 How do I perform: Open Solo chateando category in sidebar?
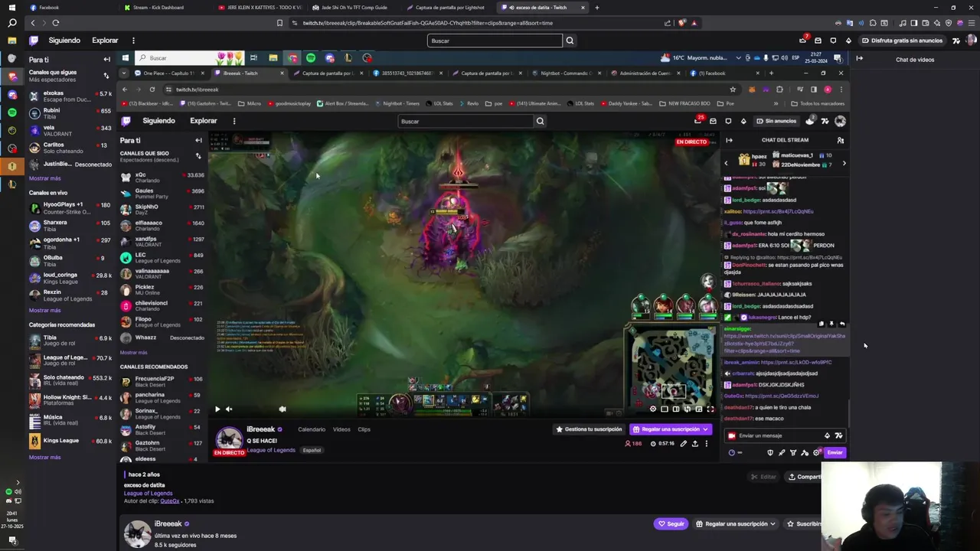[x=70, y=380]
